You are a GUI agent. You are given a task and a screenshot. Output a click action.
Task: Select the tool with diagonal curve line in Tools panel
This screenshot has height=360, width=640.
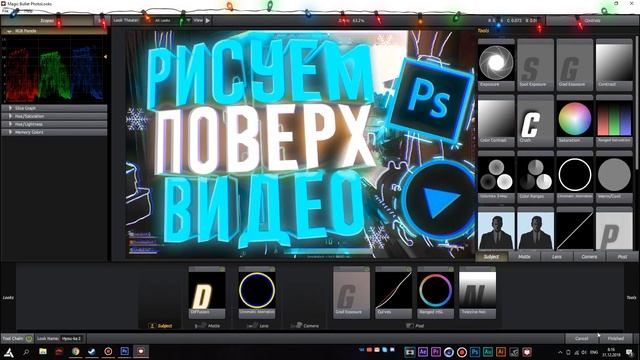coord(574,229)
